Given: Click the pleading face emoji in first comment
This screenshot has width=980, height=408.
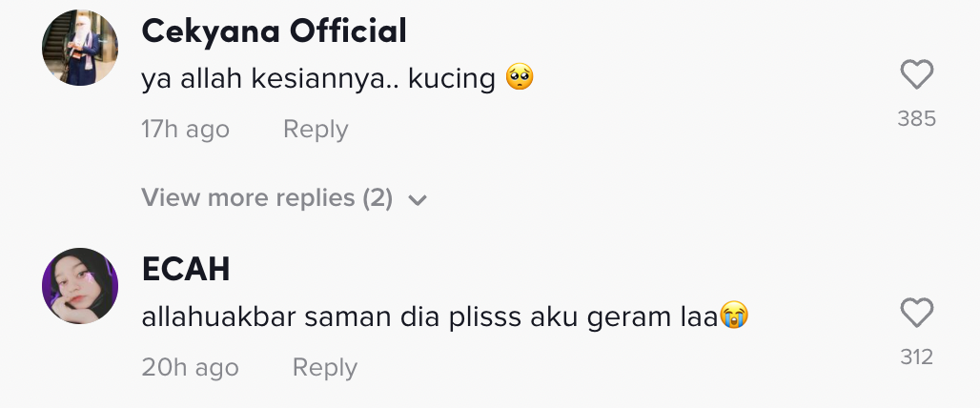Looking at the screenshot, I should pyautogui.click(x=519, y=78).
